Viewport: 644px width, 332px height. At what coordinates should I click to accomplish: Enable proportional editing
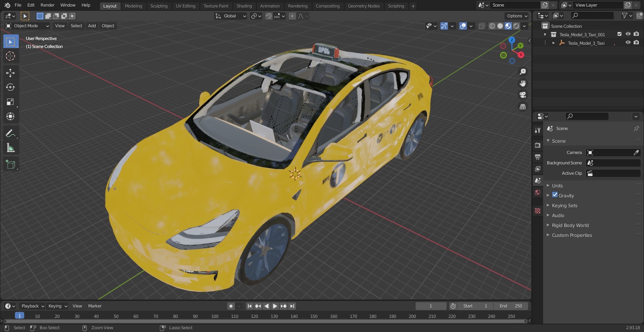(292, 16)
